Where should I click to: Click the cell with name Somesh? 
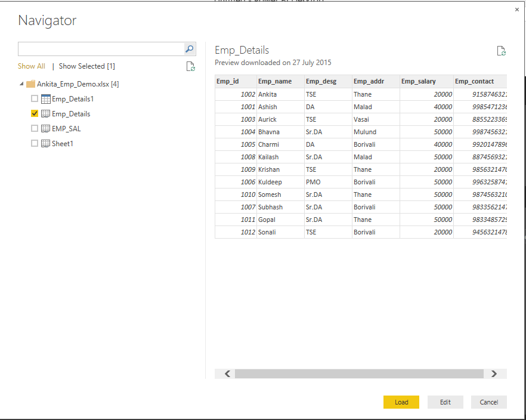(x=280, y=194)
